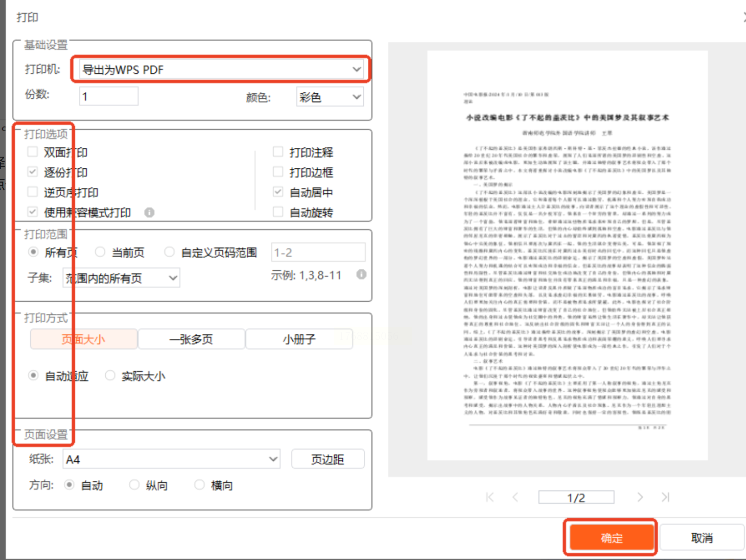The image size is (746, 560).
Task: Click the 份数 copies input field
Action: click(109, 96)
